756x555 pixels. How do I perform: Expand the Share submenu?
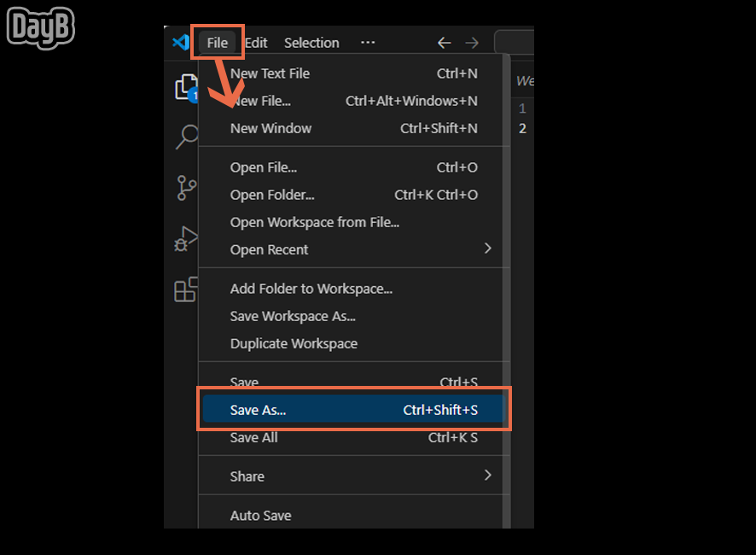[x=247, y=476]
